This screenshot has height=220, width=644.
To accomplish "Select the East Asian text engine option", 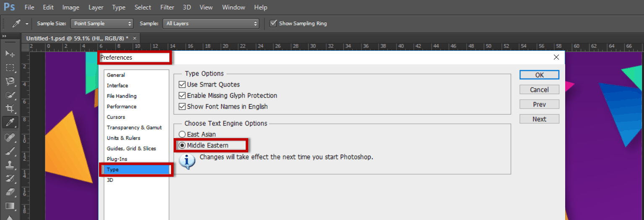I will point(182,134).
